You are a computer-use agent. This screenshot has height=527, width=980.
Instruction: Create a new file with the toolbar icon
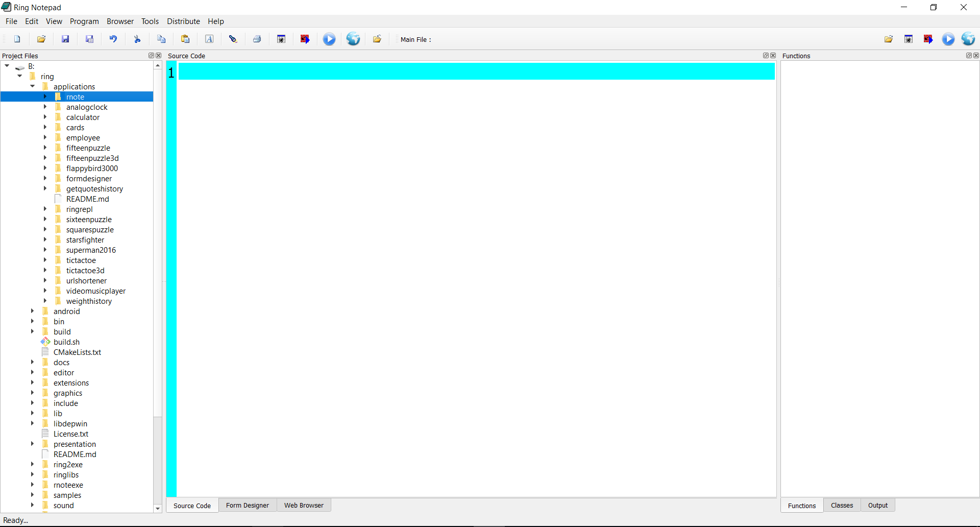click(x=17, y=39)
